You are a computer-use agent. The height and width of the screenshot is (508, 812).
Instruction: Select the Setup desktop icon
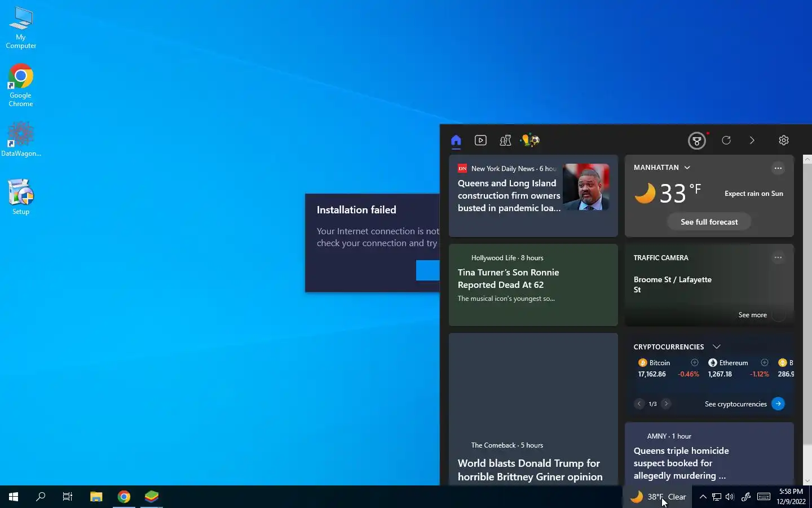(x=21, y=196)
